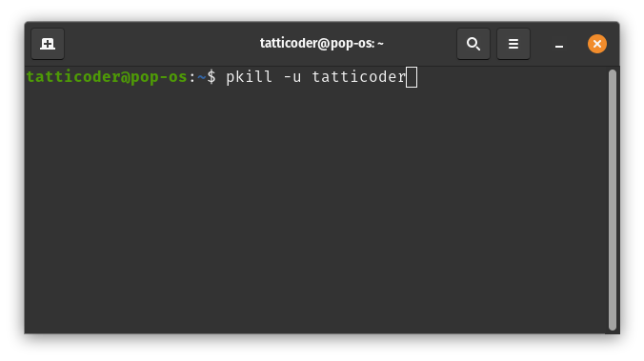This screenshot has width=644, height=361.
Task: Minimize the terminal window
Action: pyautogui.click(x=558, y=44)
